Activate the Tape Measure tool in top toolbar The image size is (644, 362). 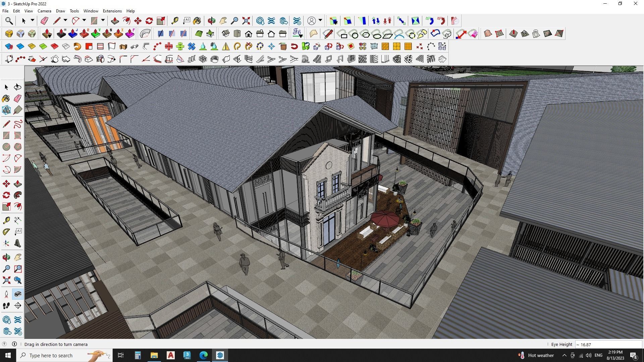[x=175, y=21]
